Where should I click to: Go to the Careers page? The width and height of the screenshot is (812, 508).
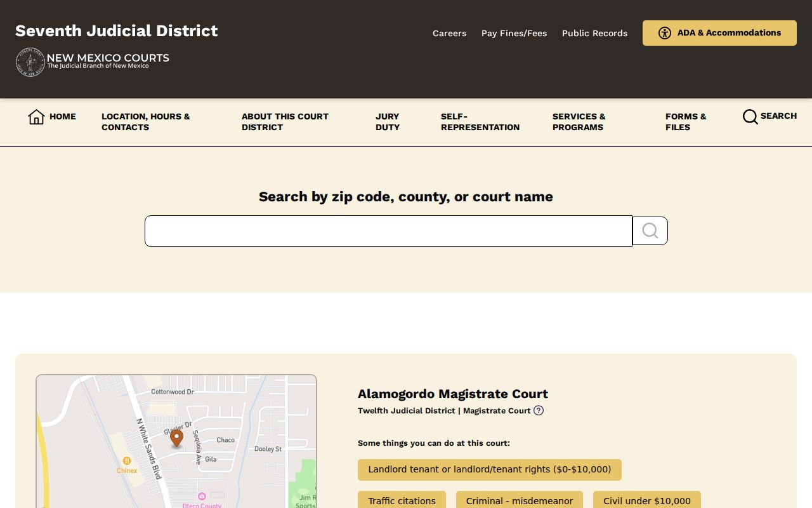point(449,33)
